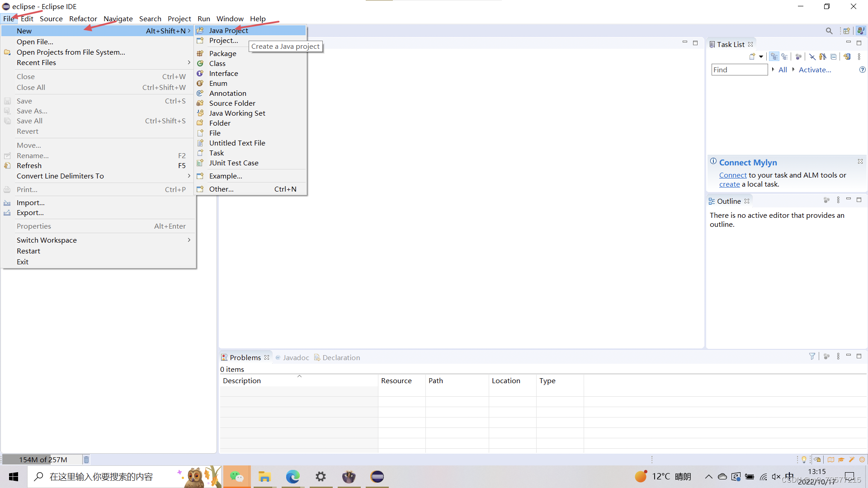
Task: Click the Export menu icon
Action: (7, 213)
